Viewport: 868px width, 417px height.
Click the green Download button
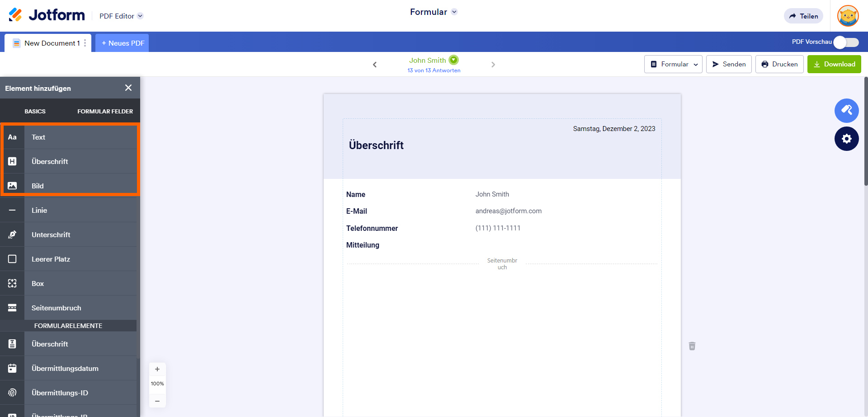(834, 64)
